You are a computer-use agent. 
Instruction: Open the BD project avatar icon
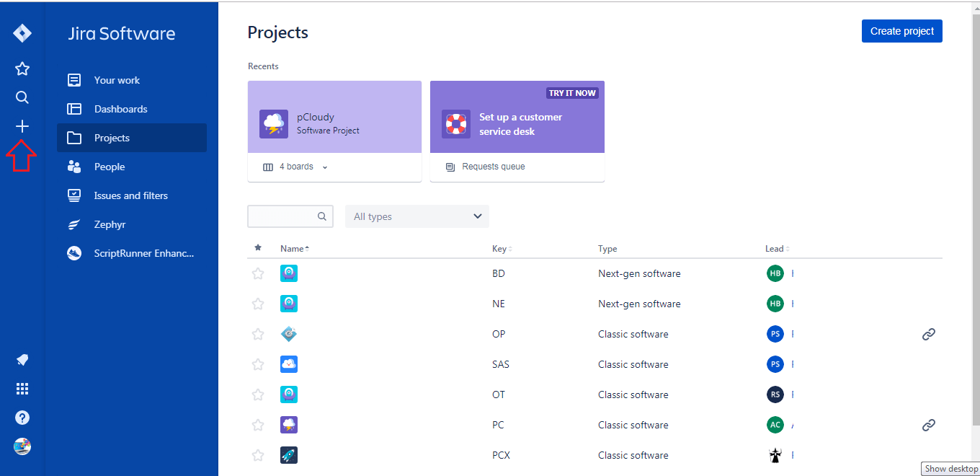289,273
